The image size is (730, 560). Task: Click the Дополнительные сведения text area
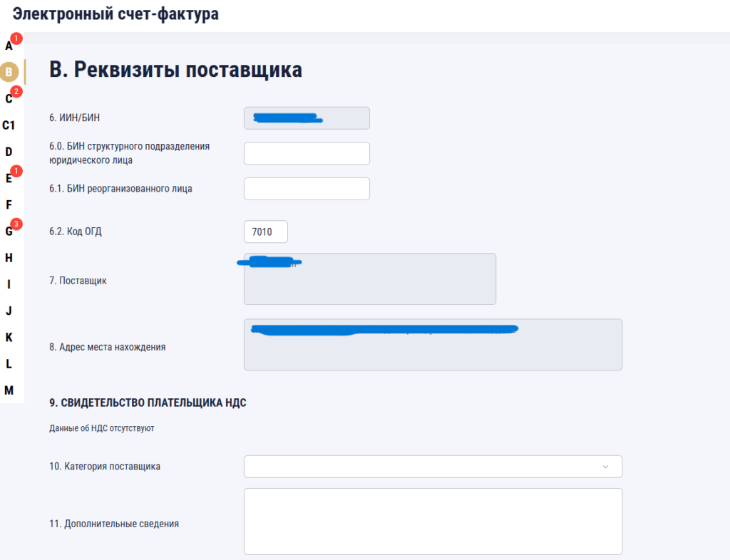(x=433, y=522)
